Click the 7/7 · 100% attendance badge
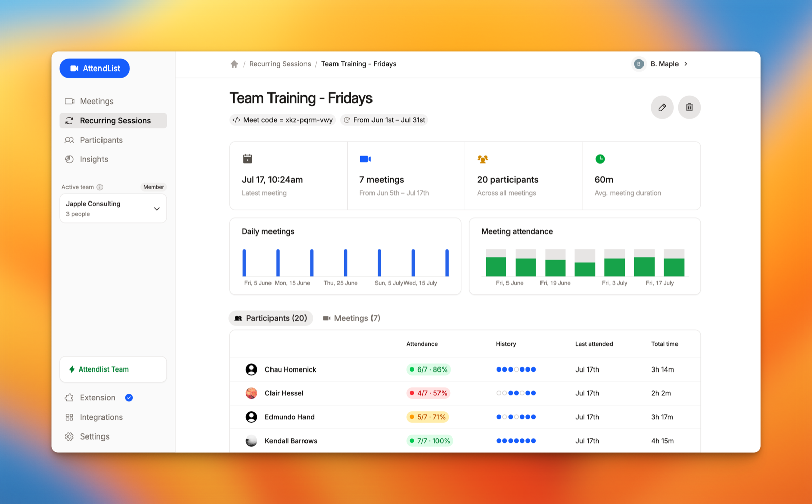812x504 pixels. click(429, 441)
